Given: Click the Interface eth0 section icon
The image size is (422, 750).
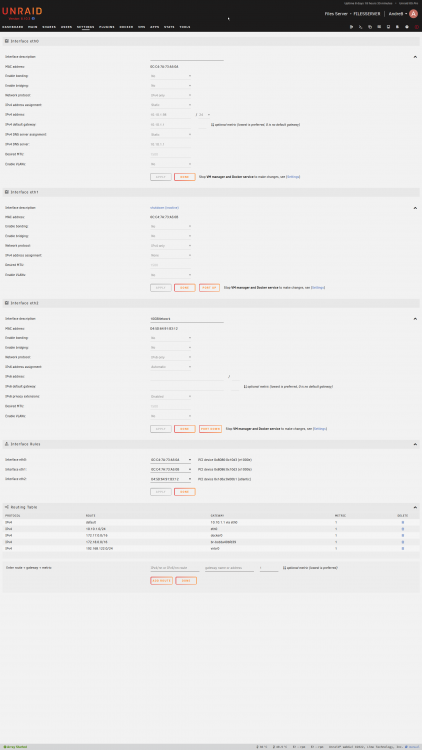Looking at the screenshot, I should pyautogui.click(x=7, y=41).
